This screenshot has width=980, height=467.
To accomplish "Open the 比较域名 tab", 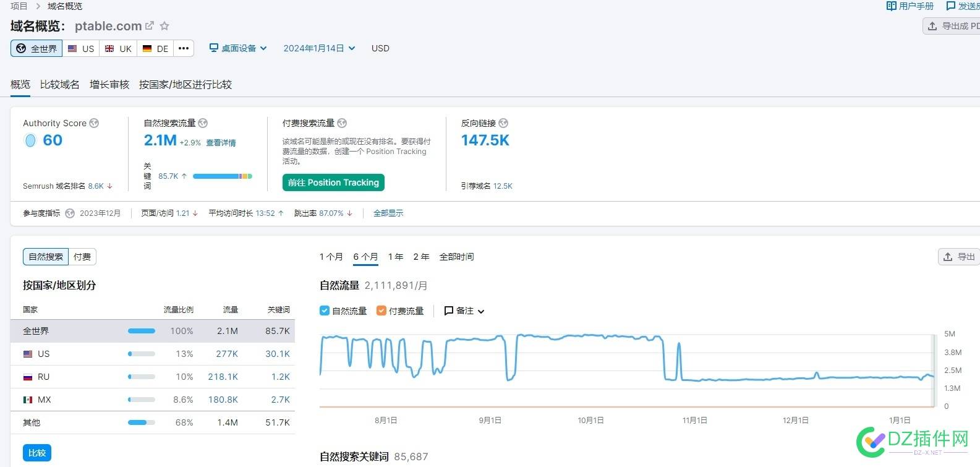I will (60, 84).
